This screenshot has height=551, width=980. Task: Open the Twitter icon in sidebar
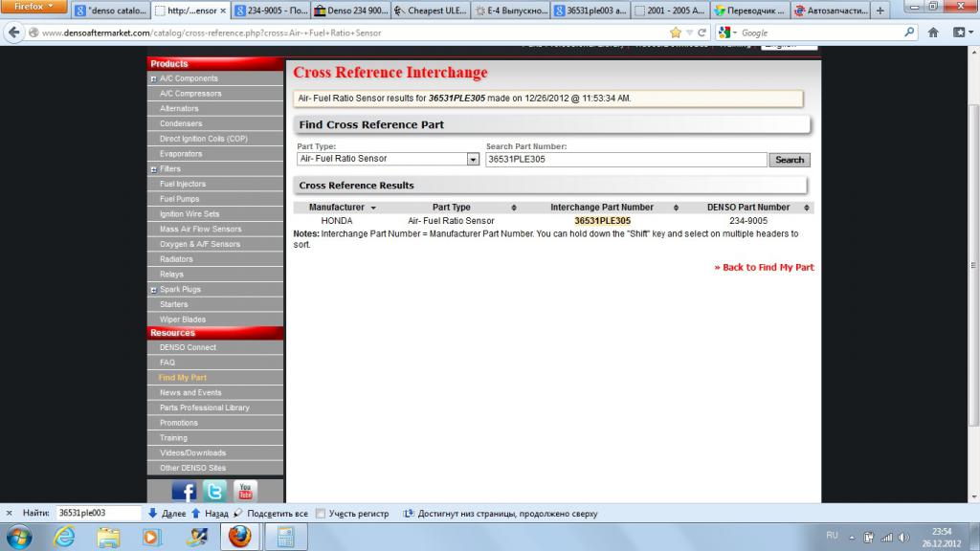pos(214,492)
